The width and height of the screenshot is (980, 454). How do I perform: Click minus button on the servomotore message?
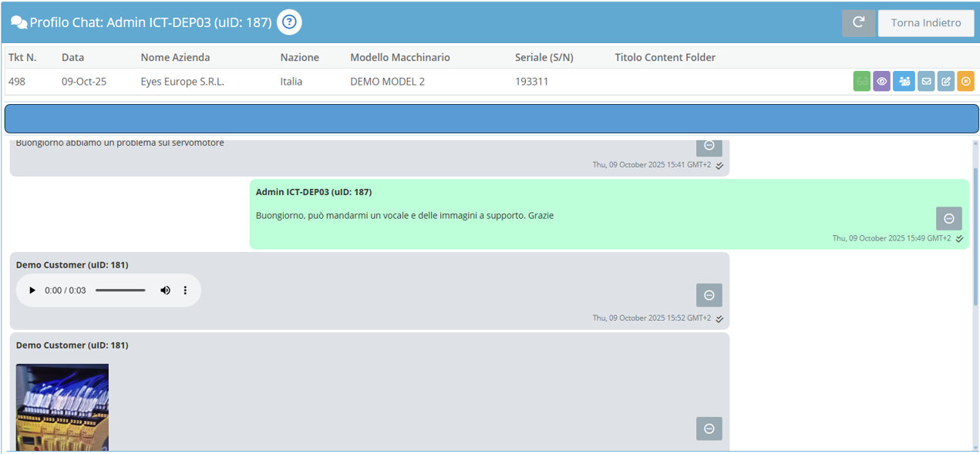tap(709, 146)
